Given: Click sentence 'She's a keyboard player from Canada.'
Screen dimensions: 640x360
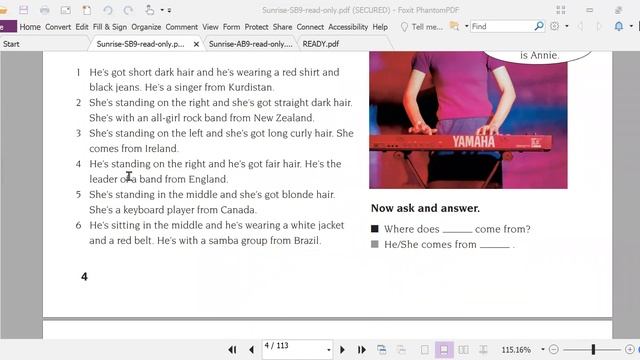Looking at the screenshot, I should point(173,210).
